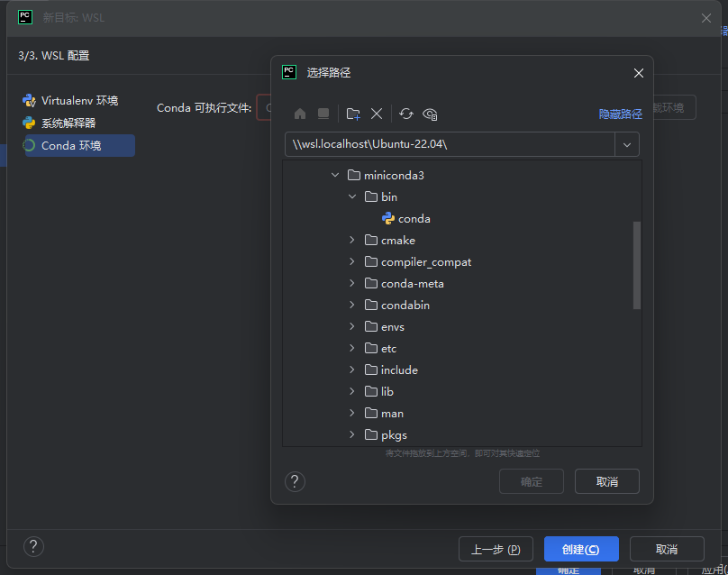Select the etc folder icon
Viewport: 728px width, 575px height.
click(371, 349)
